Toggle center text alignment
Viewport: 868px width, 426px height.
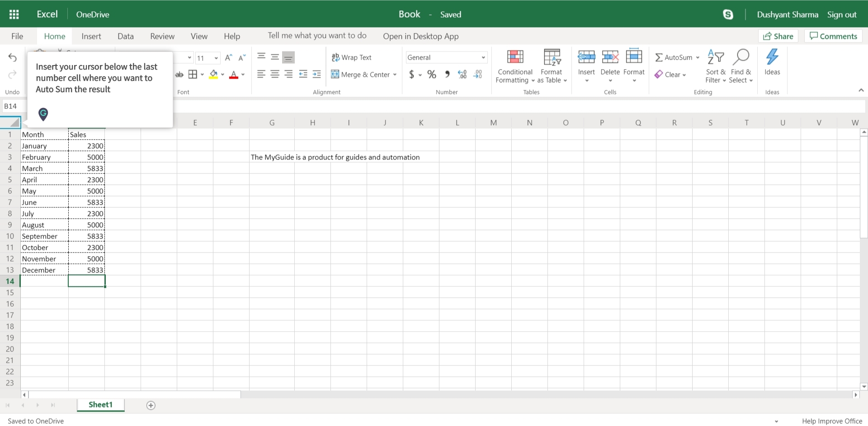274,75
